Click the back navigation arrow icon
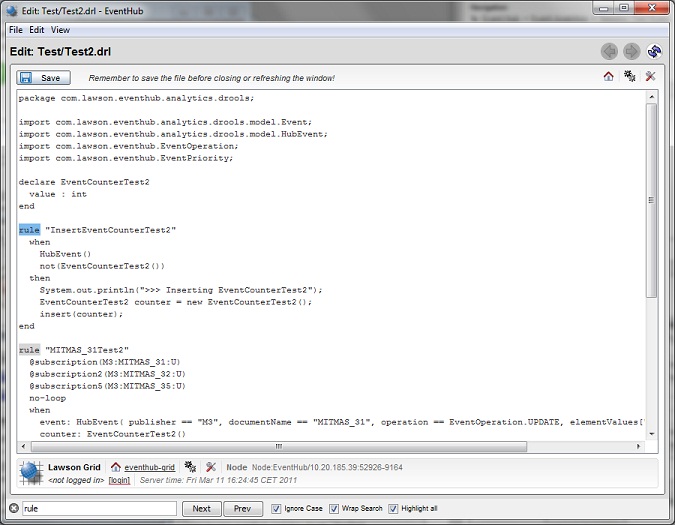 point(609,52)
